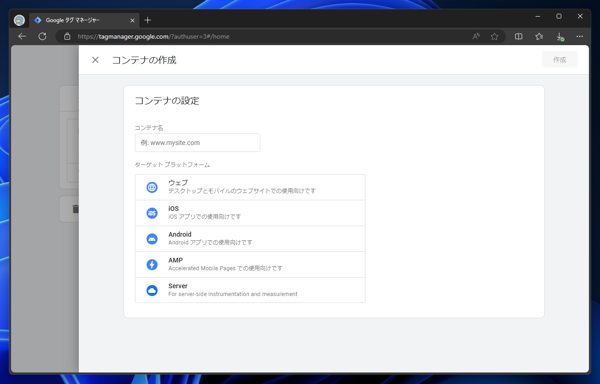Click the site info lock icon
Viewport: 600px width, 384px height.
pos(67,36)
